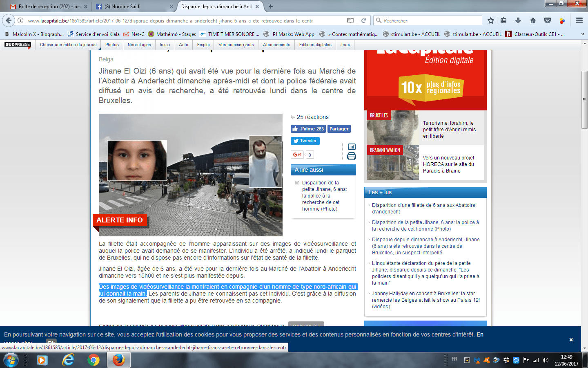Reload the page with the refresh icon
588x368 pixels.
pyautogui.click(x=363, y=20)
